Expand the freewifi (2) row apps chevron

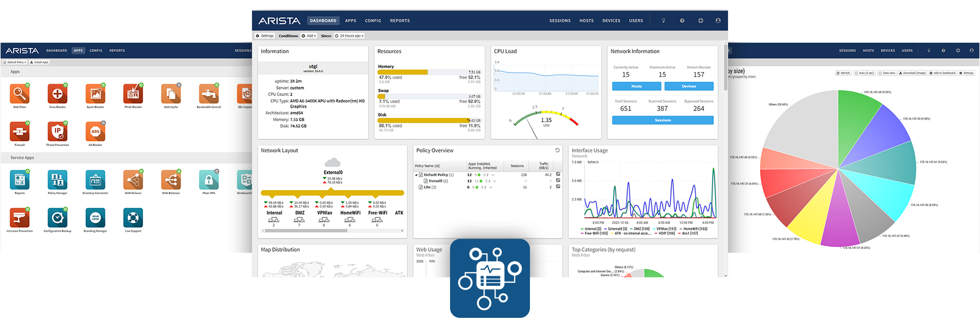click(x=495, y=181)
